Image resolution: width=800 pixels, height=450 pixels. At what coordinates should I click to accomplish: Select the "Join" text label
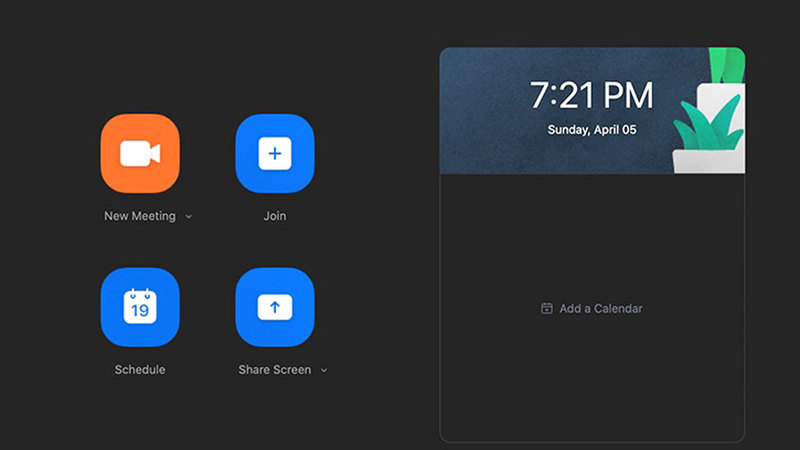[x=274, y=216]
